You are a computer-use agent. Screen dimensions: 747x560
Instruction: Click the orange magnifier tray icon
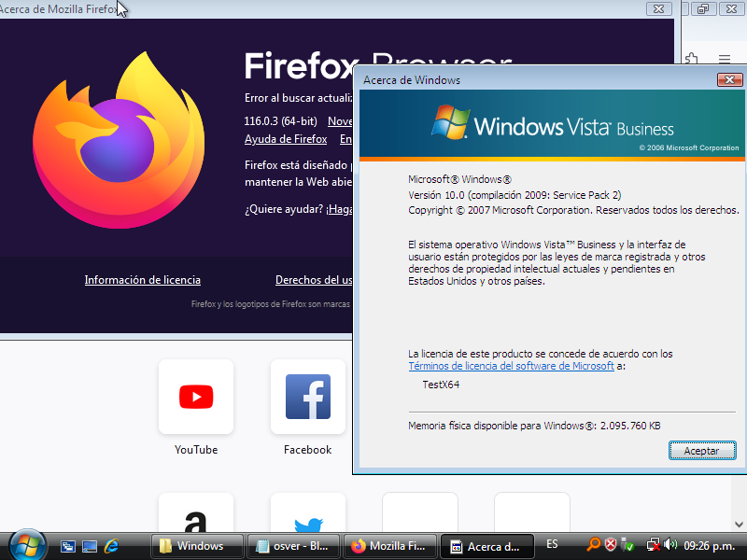click(593, 544)
